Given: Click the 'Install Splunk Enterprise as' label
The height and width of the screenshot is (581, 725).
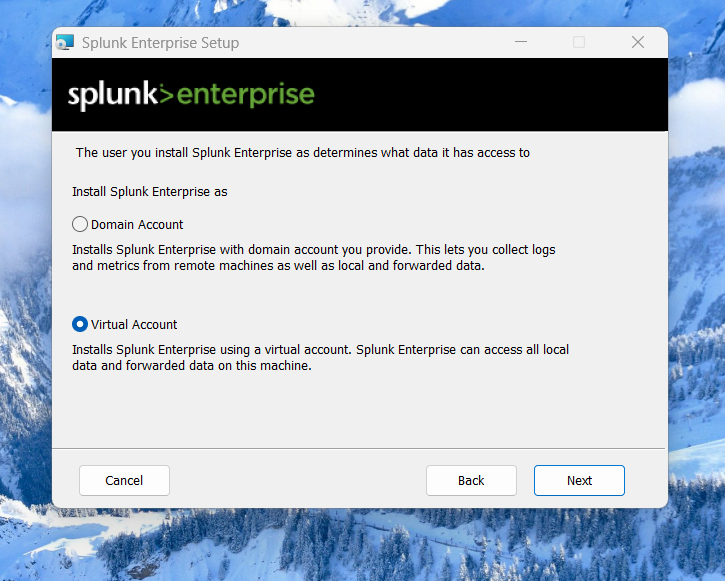Looking at the screenshot, I should click(150, 192).
